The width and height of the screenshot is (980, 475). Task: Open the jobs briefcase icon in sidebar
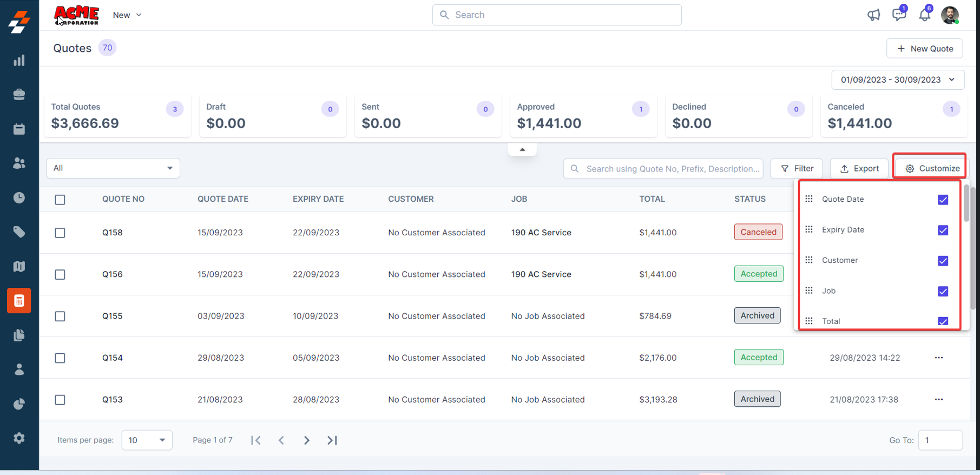click(x=19, y=95)
